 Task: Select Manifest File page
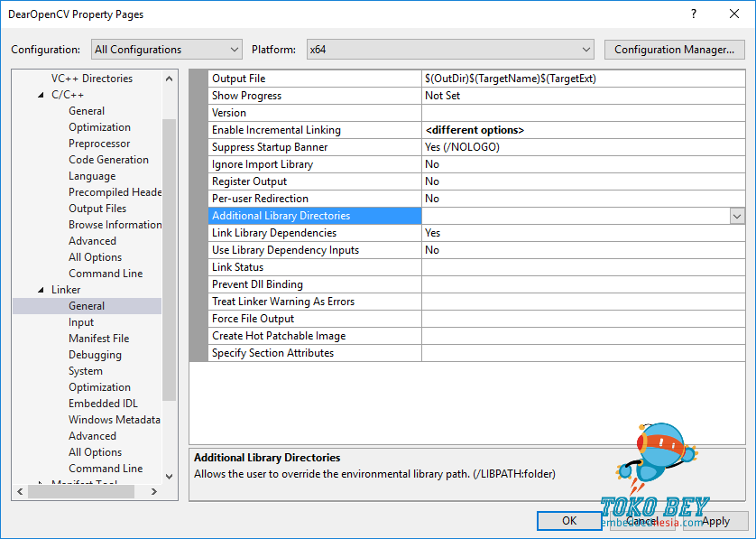[99, 339]
